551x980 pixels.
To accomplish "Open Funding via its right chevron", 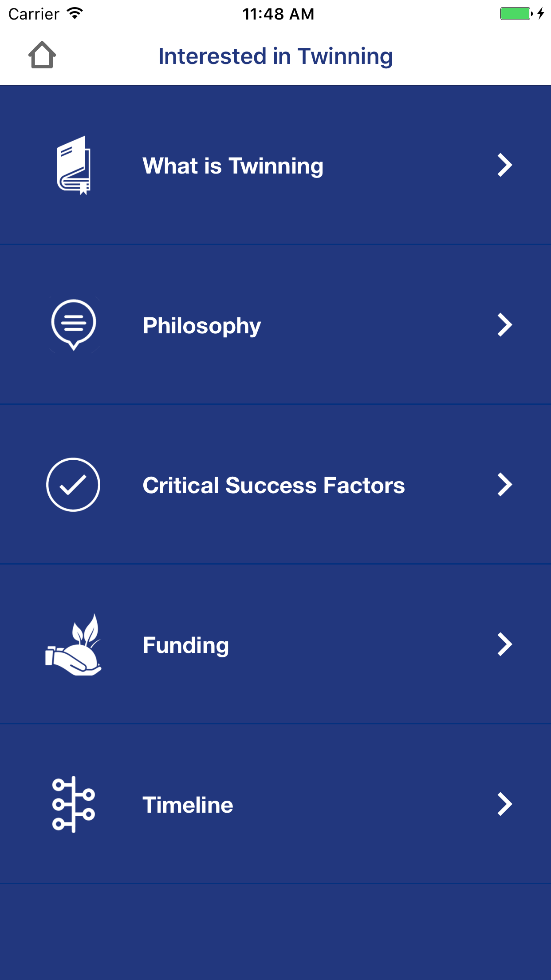I will point(504,644).
